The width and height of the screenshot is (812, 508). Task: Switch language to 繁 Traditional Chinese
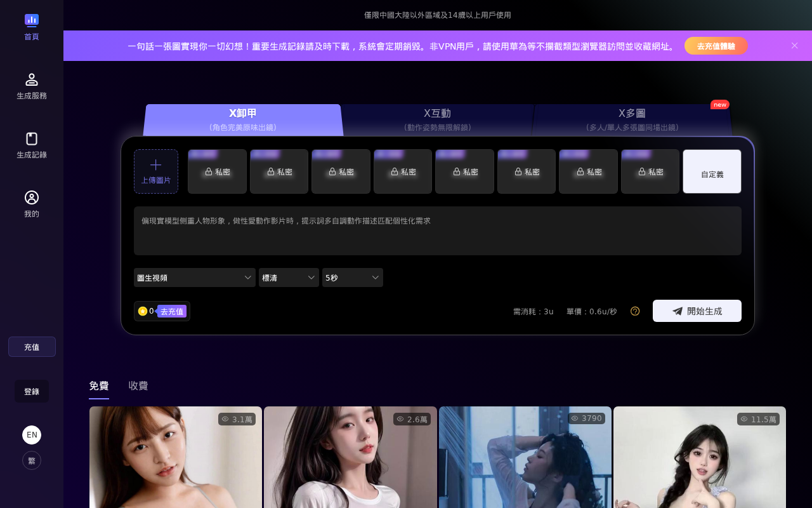pyautogui.click(x=32, y=460)
